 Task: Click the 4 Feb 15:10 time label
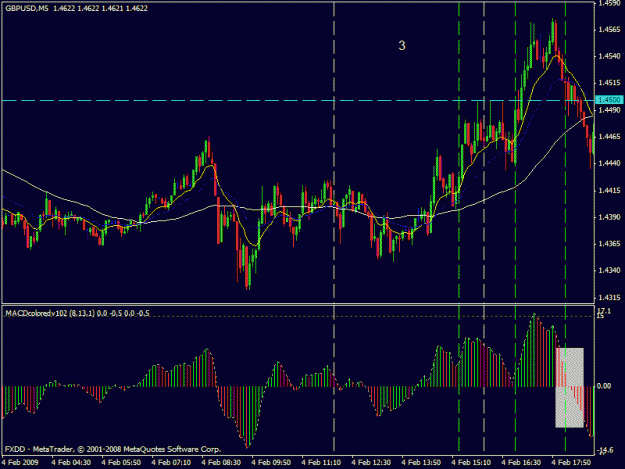[x=471, y=463]
